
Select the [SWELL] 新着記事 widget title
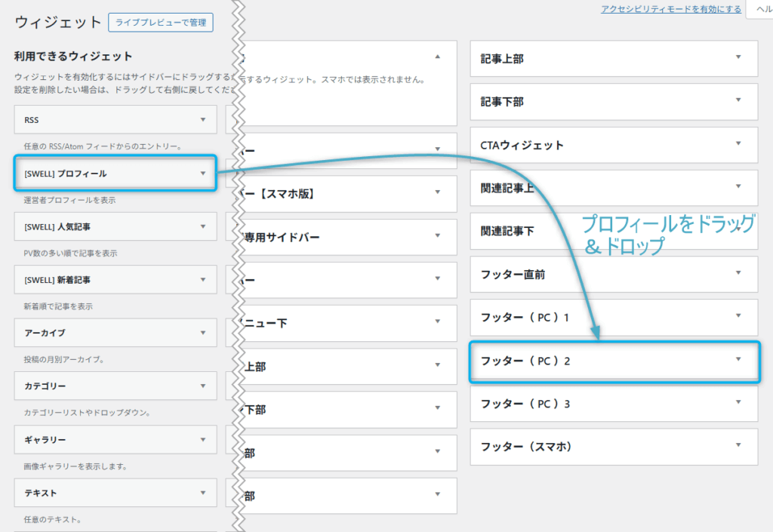[x=57, y=280]
